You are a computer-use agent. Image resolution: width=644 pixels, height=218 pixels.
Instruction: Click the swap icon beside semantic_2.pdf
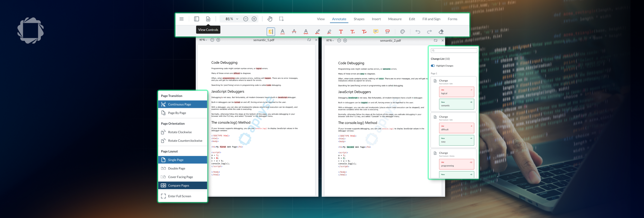tap(436, 40)
